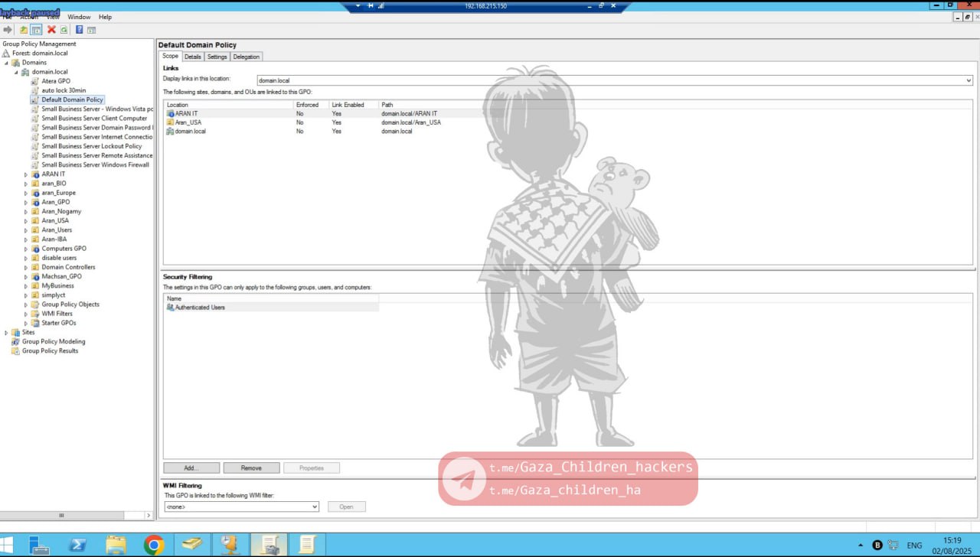Expand the Group Policy Objects node

pyautogui.click(x=26, y=305)
